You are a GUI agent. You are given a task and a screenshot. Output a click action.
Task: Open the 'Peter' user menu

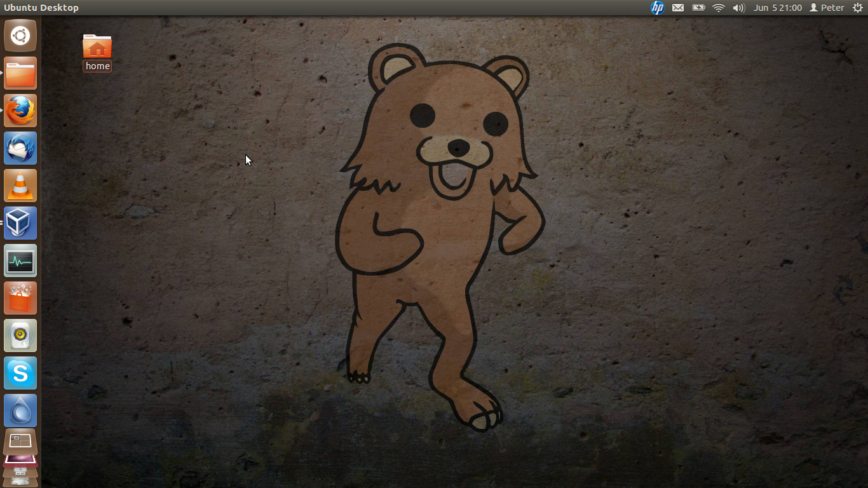pos(827,8)
